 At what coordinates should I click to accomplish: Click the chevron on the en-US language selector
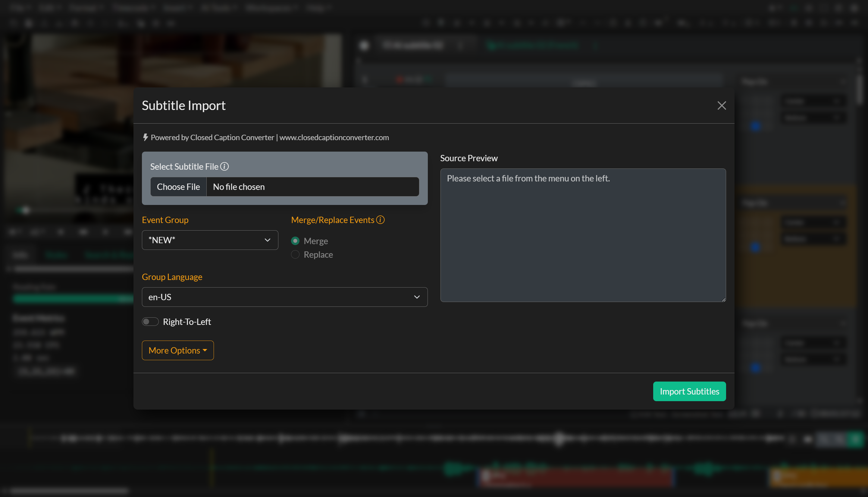click(417, 297)
